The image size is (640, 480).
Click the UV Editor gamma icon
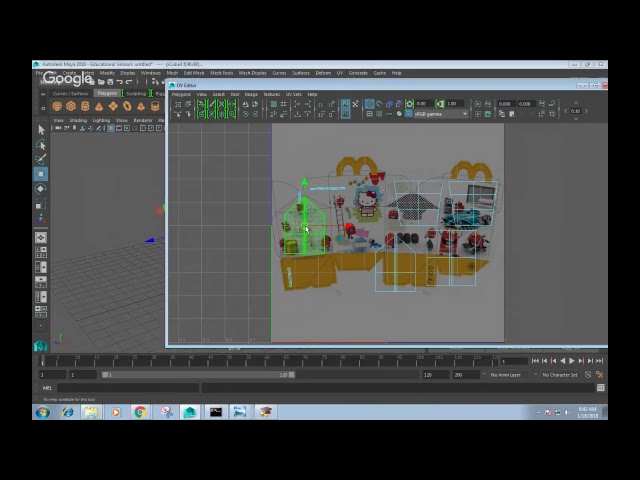pyautogui.click(x=440, y=104)
